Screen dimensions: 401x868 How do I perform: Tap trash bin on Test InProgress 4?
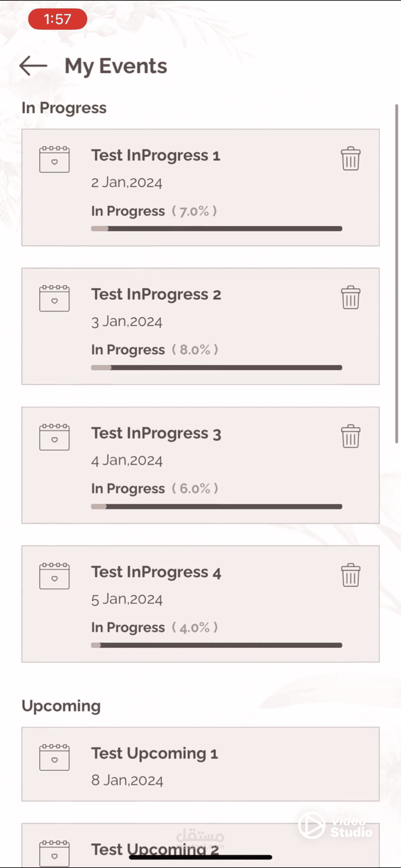pyautogui.click(x=350, y=575)
